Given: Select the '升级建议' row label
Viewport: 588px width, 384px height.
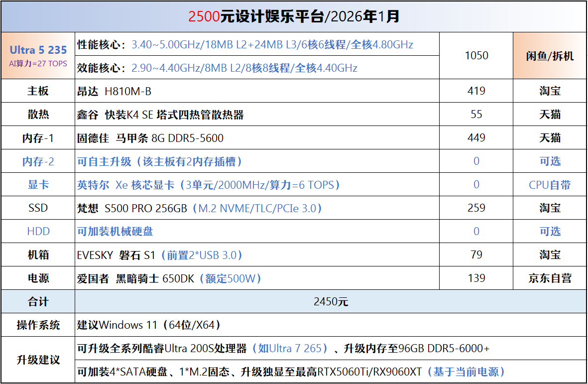Looking at the screenshot, I should click(38, 360).
